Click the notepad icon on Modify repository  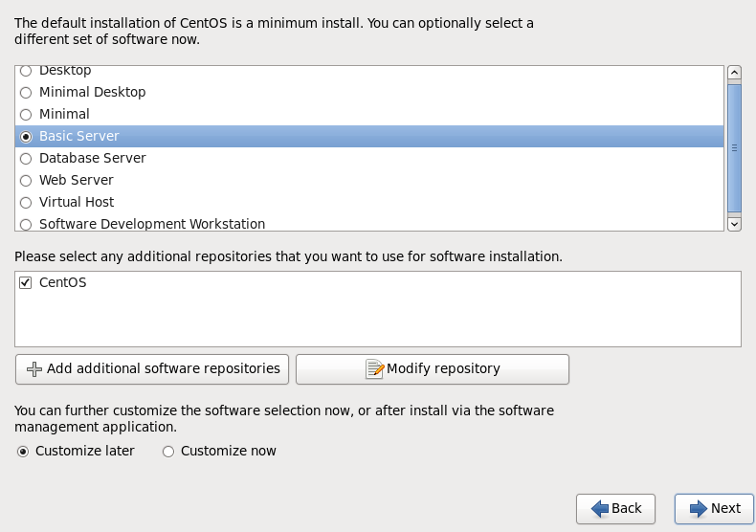point(374,369)
